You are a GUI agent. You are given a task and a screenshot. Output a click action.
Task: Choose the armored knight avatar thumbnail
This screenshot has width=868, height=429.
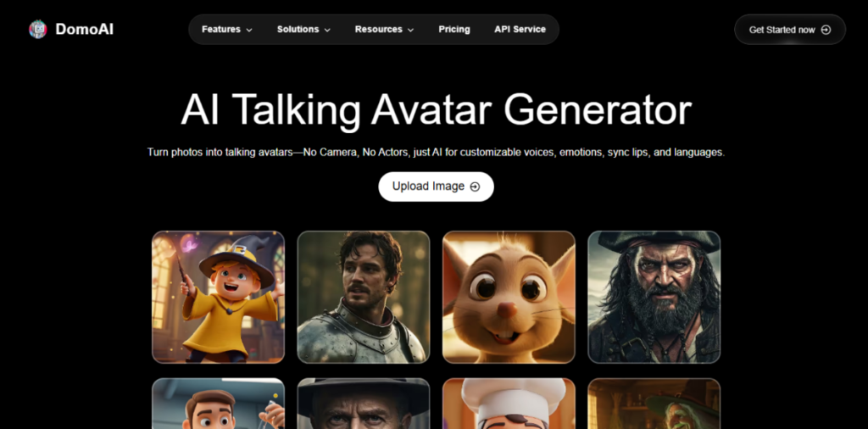point(364,297)
